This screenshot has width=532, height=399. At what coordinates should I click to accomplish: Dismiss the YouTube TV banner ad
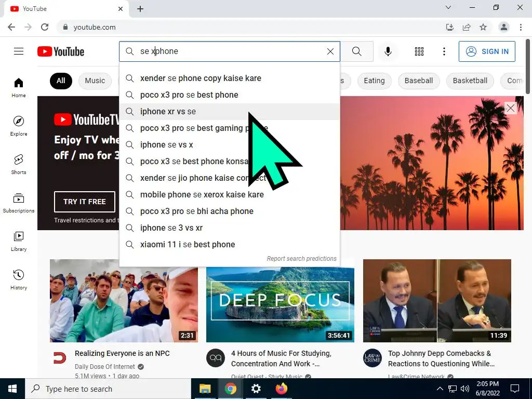pyautogui.click(x=510, y=108)
